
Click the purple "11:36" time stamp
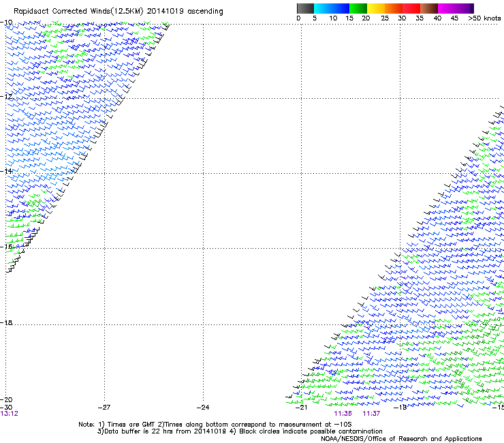(x=343, y=414)
